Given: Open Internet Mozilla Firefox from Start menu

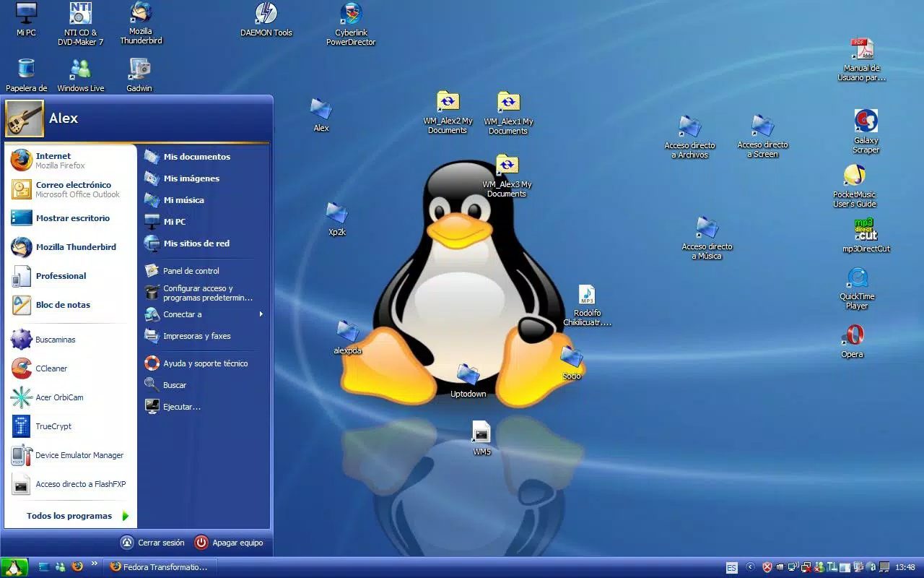Looking at the screenshot, I should (70, 160).
